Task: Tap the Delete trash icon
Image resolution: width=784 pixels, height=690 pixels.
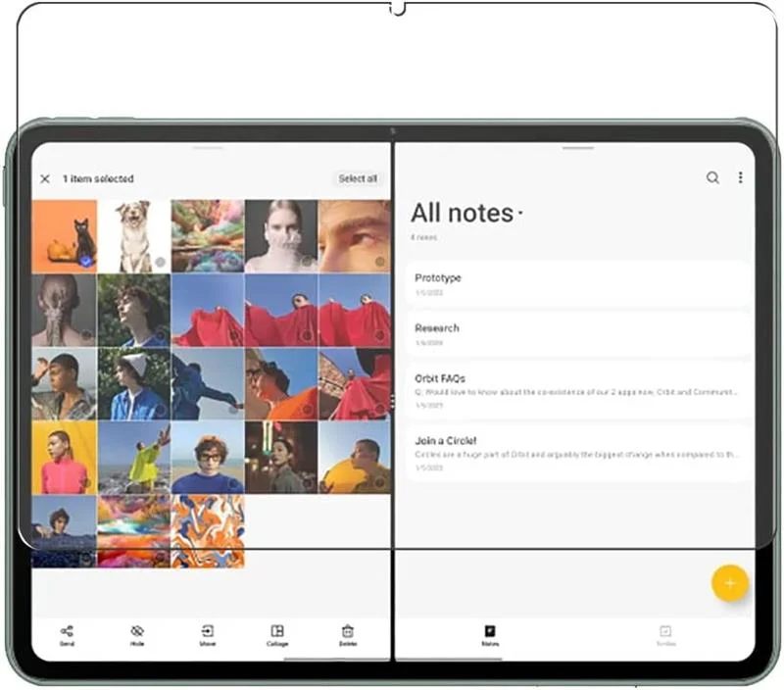Action: [x=348, y=633]
